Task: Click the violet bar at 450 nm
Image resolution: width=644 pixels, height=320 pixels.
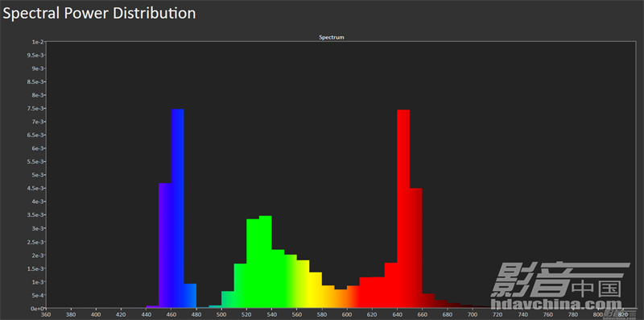Action: point(165,246)
